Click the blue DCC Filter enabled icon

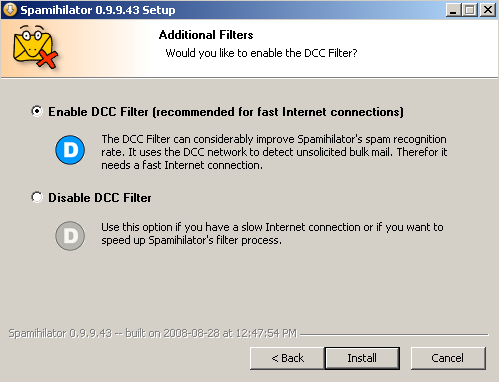click(x=70, y=150)
